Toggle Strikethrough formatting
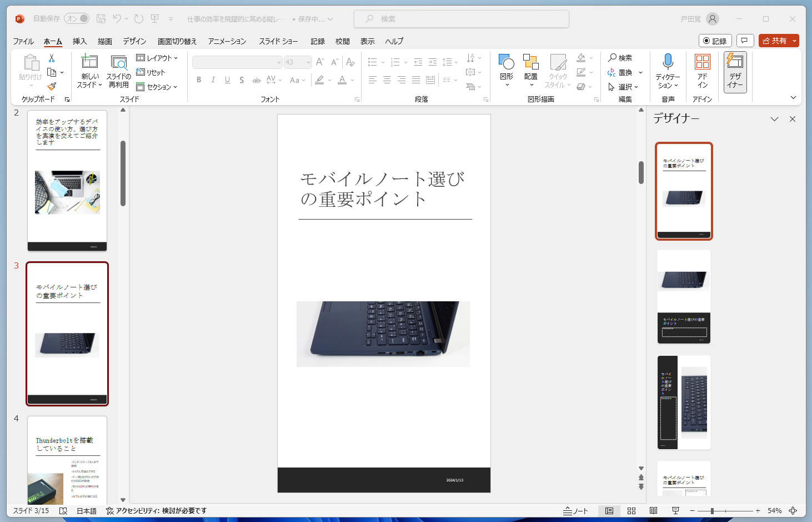 pos(256,80)
